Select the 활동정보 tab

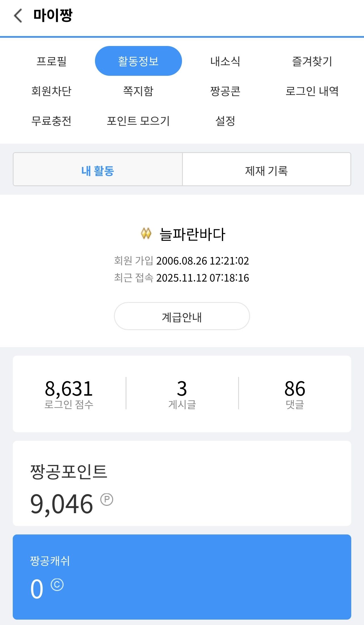point(138,61)
